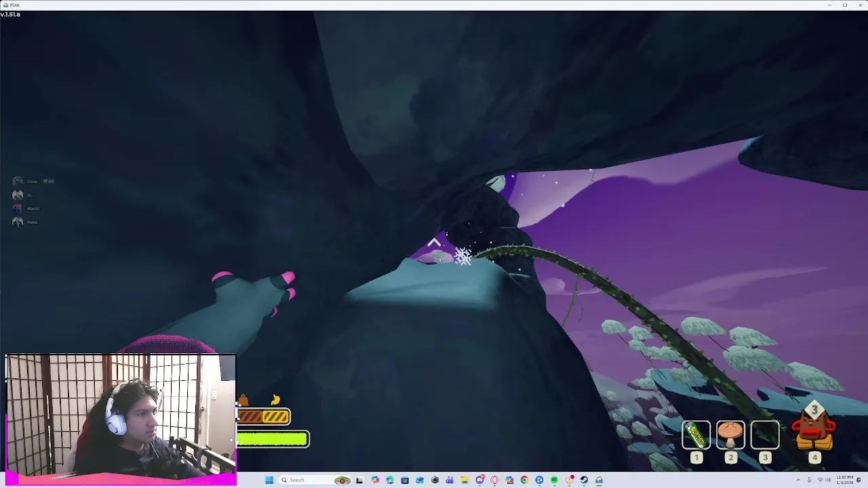Open the Windows Start menu
The width and height of the screenshot is (868, 488).
point(269,481)
